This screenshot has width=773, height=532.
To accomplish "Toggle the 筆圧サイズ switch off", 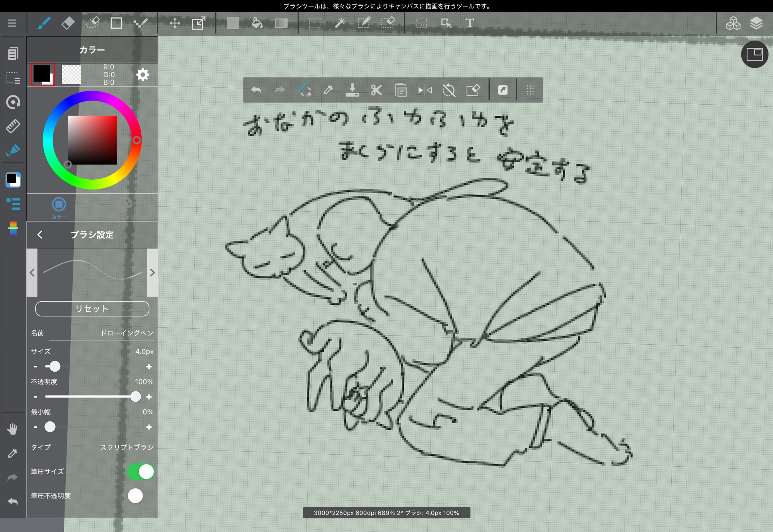I will (141, 472).
